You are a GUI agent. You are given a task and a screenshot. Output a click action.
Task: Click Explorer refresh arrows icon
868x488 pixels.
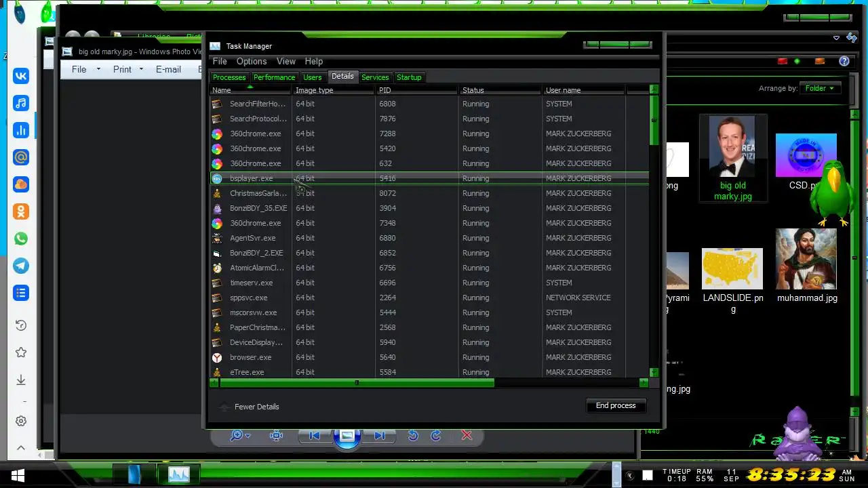pos(852,38)
